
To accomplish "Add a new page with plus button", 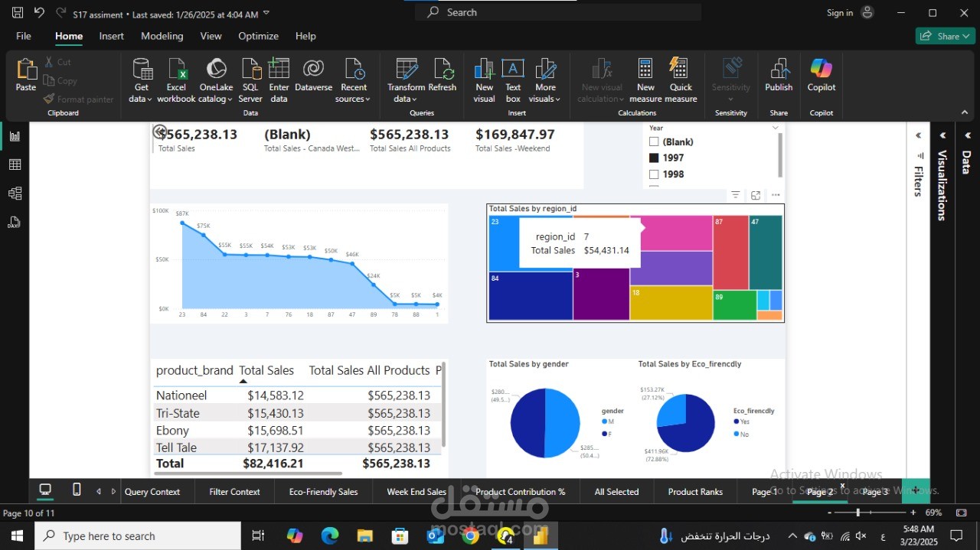I will point(916,490).
